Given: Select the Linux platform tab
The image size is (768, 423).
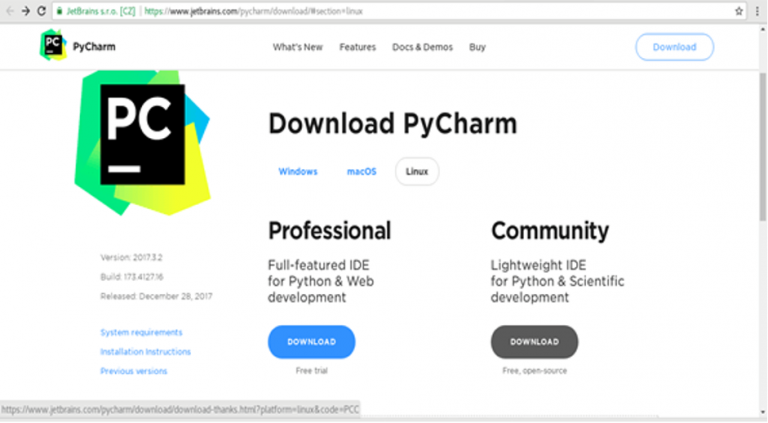Looking at the screenshot, I should [x=417, y=171].
